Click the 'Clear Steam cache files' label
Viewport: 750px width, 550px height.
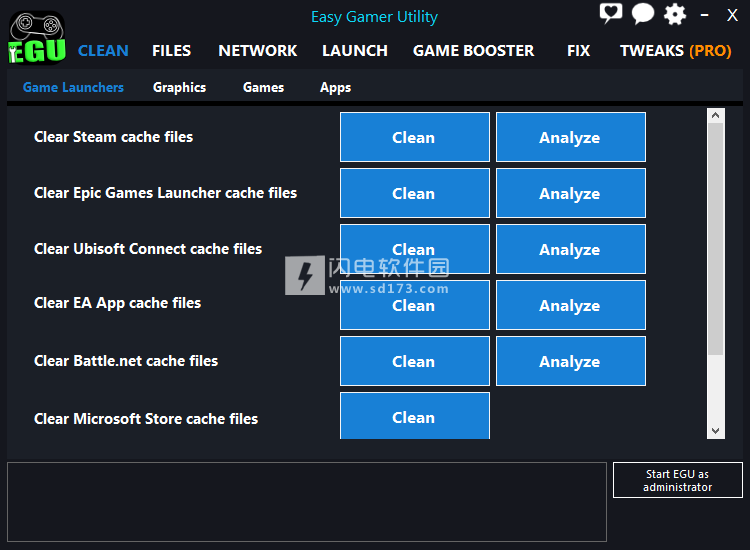pos(113,137)
